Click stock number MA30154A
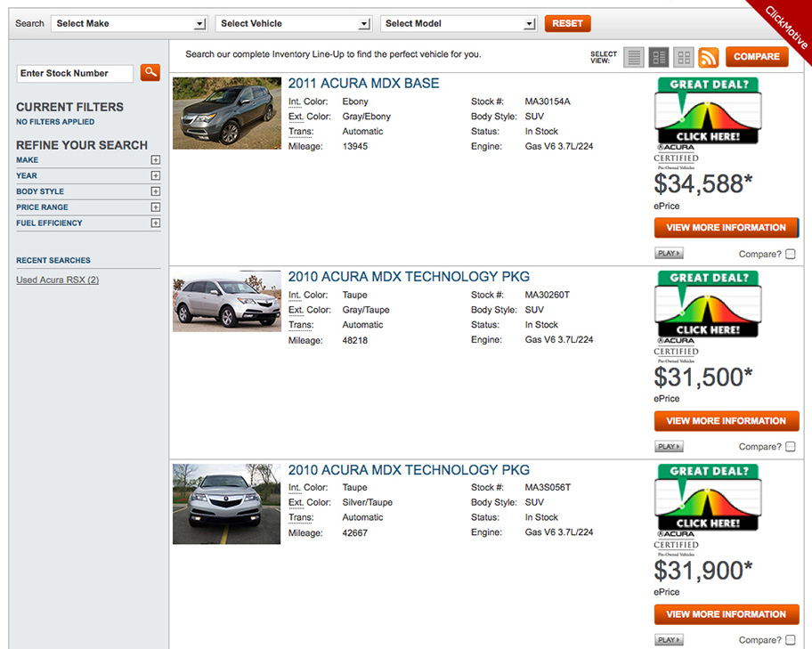The width and height of the screenshot is (812, 649). click(548, 101)
